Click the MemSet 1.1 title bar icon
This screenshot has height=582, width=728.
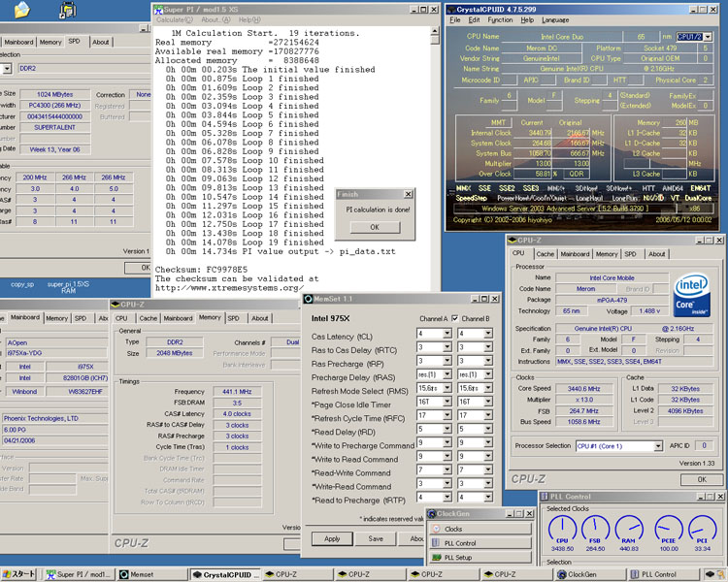tap(309, 299)
